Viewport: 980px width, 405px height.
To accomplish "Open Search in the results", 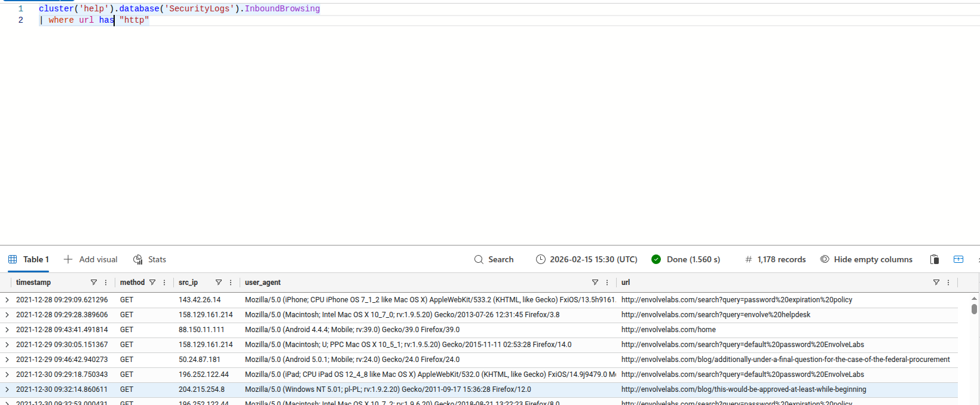I will pos(494,259).
